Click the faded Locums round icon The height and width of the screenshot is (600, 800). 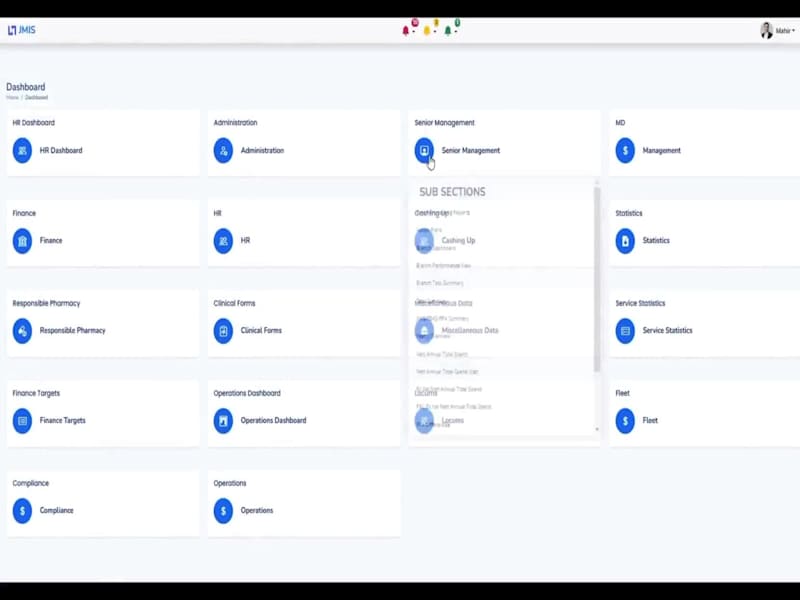(x=424, y=421)
